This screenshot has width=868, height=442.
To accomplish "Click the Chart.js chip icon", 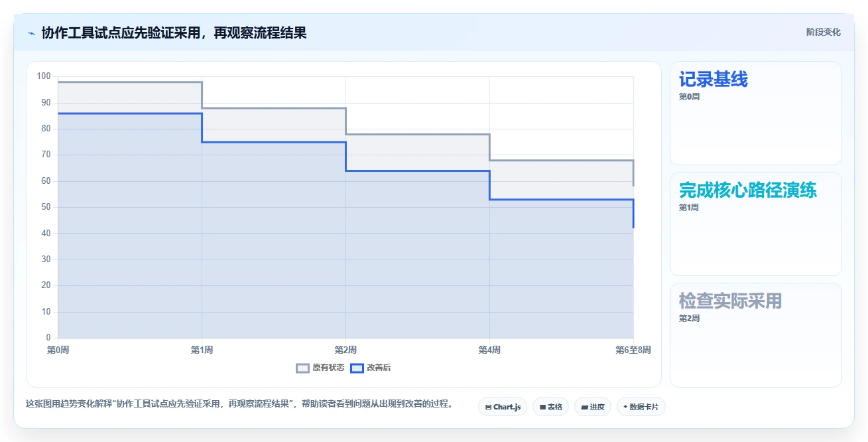I will pyautogui.click(x=488, y=407).
